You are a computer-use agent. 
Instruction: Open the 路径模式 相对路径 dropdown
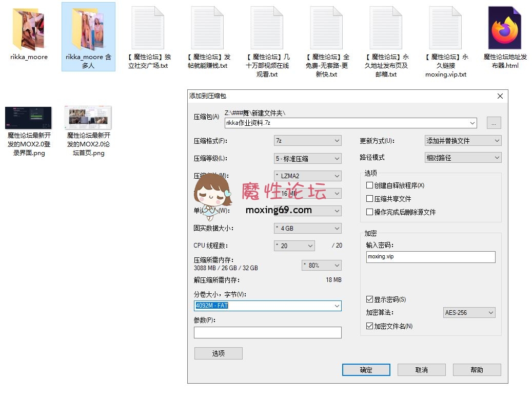click(463, 158)
